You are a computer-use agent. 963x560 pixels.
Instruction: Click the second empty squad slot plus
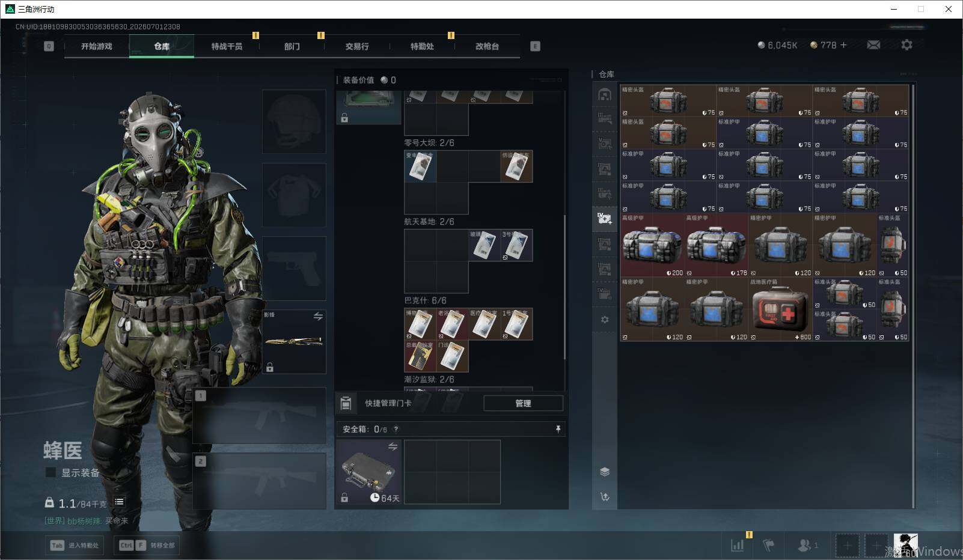coord(876,546)
